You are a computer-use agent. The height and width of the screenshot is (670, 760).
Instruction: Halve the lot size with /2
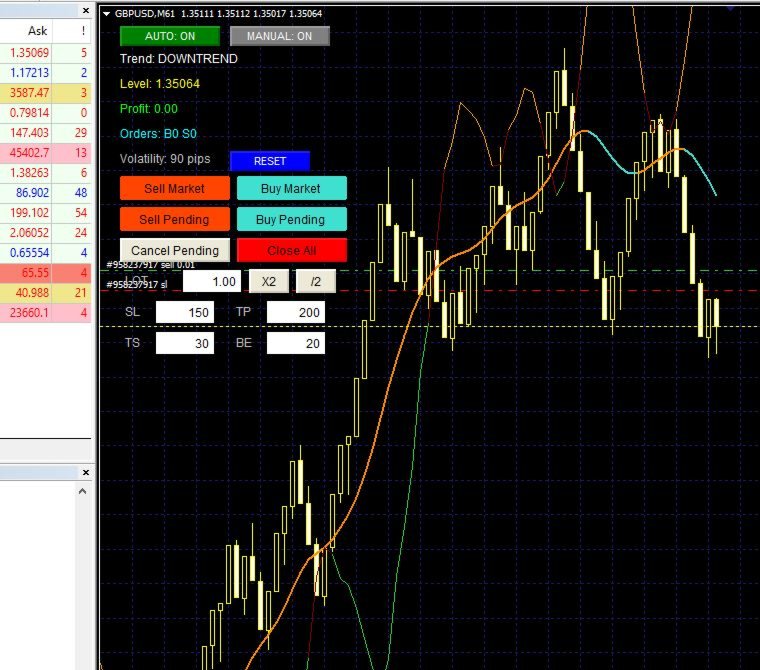coord(316,281)
